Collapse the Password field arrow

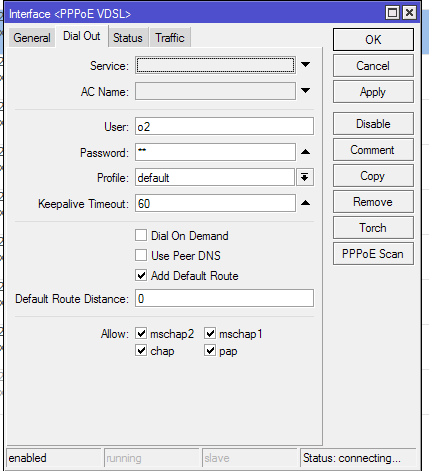(x=305, y=152)
